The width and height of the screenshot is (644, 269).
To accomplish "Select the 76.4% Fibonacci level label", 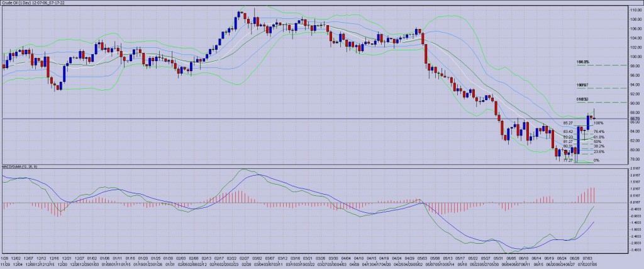I will [x=598, y=132].
